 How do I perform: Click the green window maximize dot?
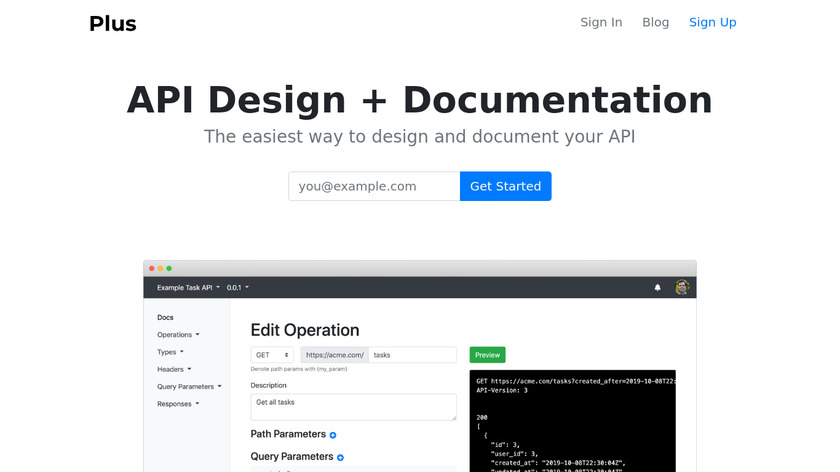[x=169, y=268]
